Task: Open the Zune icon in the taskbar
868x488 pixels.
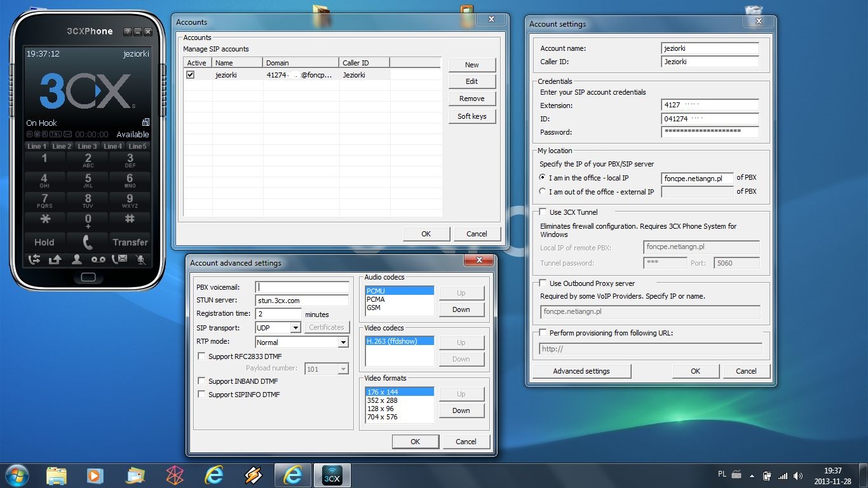Action: [175, 475]
